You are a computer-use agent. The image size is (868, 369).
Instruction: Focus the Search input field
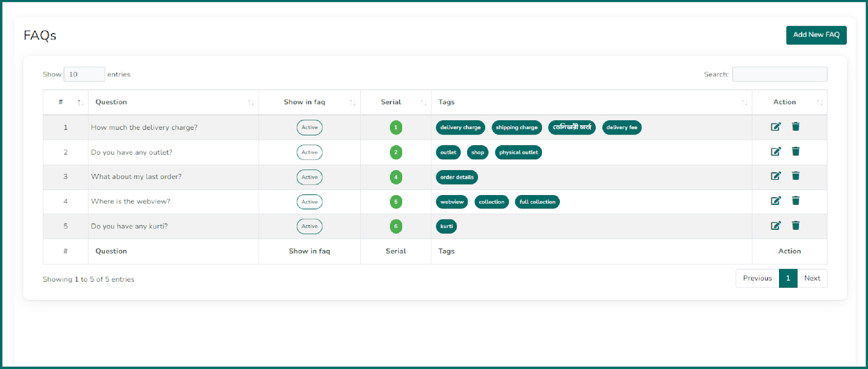(x=780, y=74)
